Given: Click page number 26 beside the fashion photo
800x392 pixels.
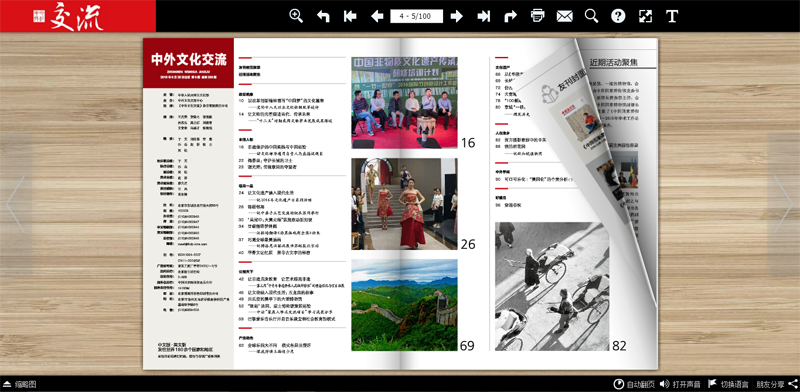Looking at the screenshot, I should pyautogui.click(x=468, y=244).
